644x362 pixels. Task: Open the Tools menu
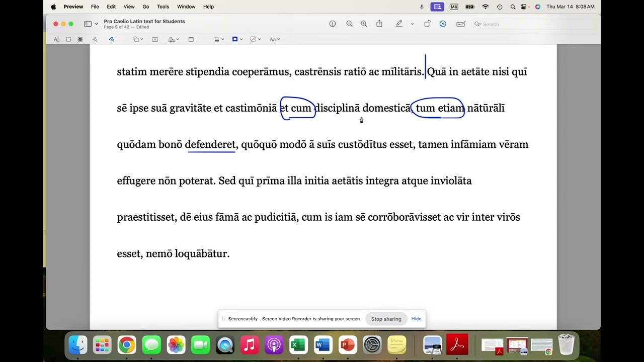(163, 7)
